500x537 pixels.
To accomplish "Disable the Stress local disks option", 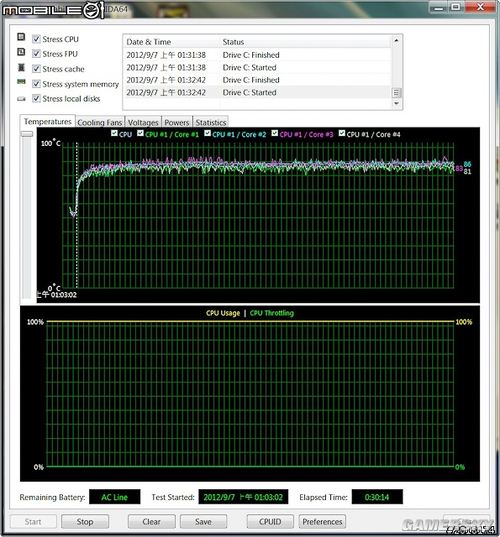I will click(x=36, y=99).
